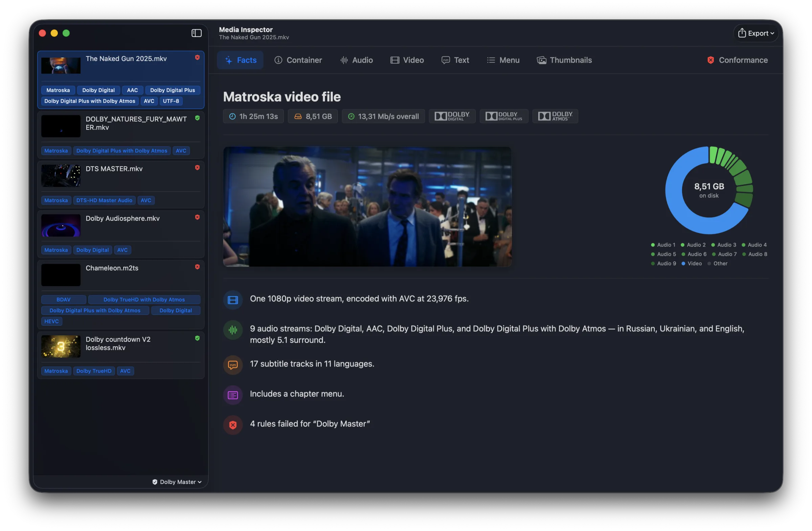This screenshot has height=531, width=812.
Task: Click the Dolby Atmos logo badge
Action: click(x=555, y=116)
